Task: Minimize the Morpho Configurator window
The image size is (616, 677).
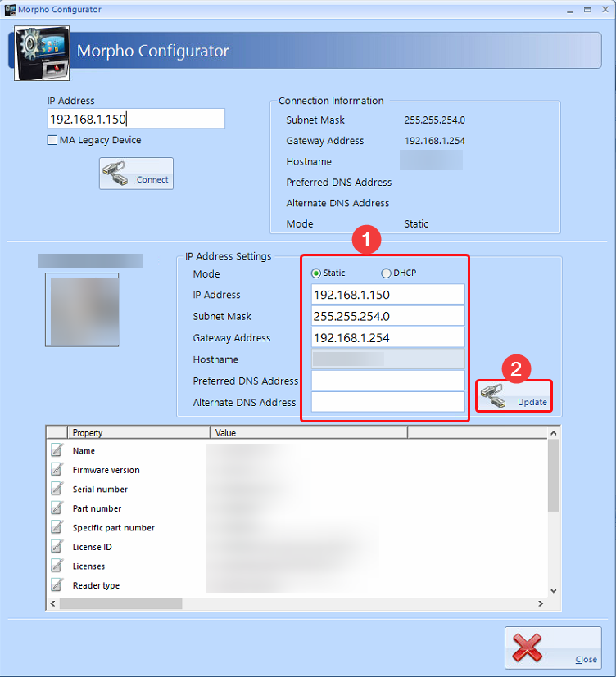Action: point(570,10)
